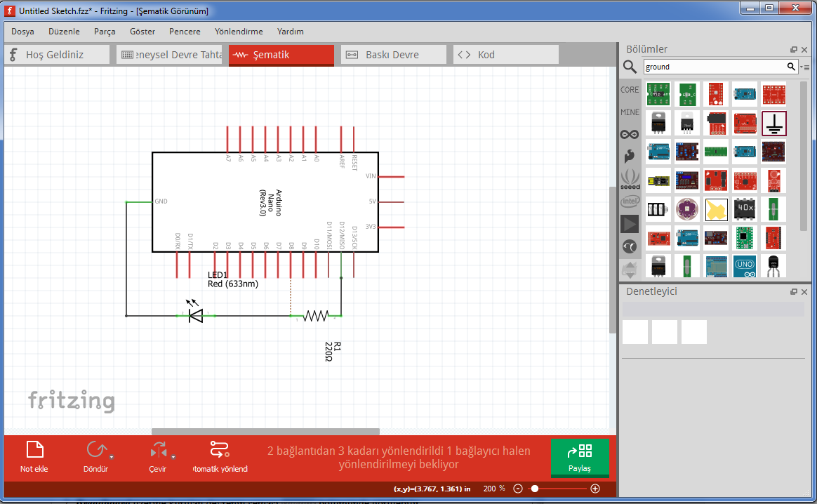Run the search with the field's magnifier button
Viewport: 817px width, 504px height.
pos(791,67)
